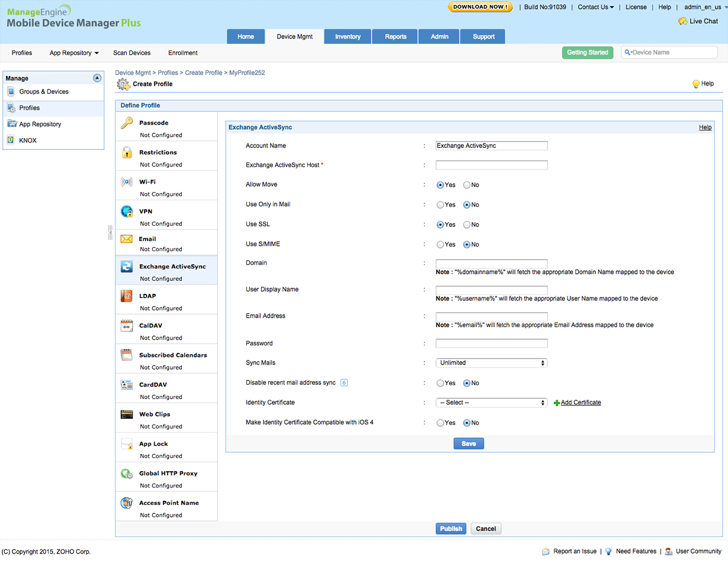Click the Live Chat bubble icon
728x563 pixels.
(682, 21)
